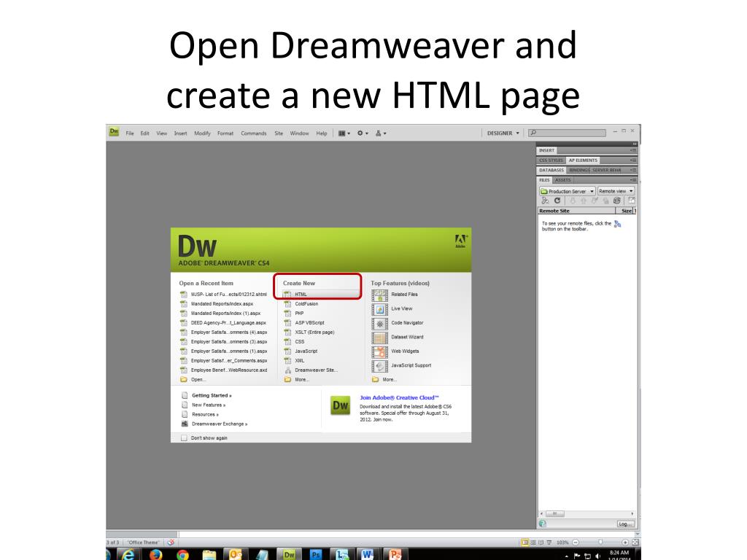Click the zoom out minus button in PowerPoint
The width and height of the screenshot is (747, 560).
(x=576, y=542)
